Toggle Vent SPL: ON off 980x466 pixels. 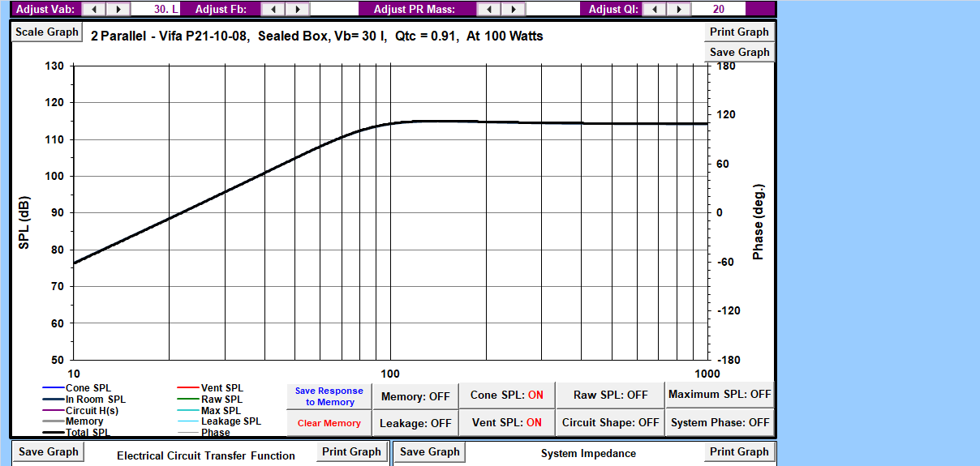507,423
